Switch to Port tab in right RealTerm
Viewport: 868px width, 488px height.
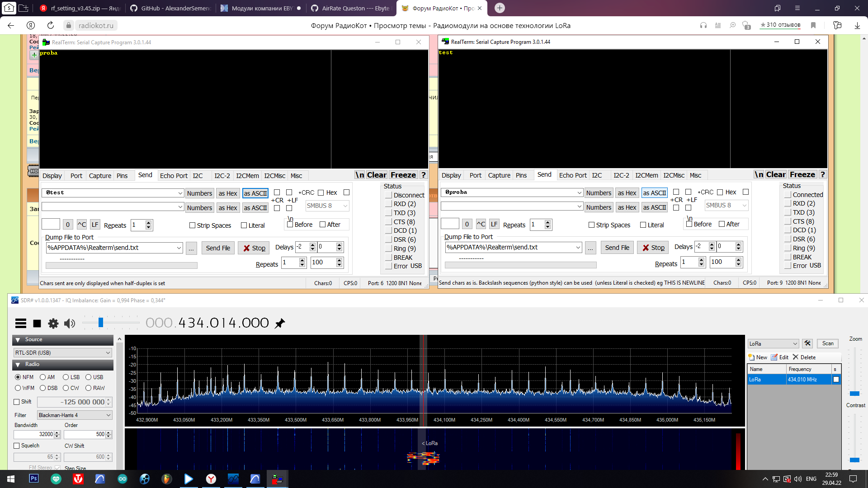[x=475, y=175]
